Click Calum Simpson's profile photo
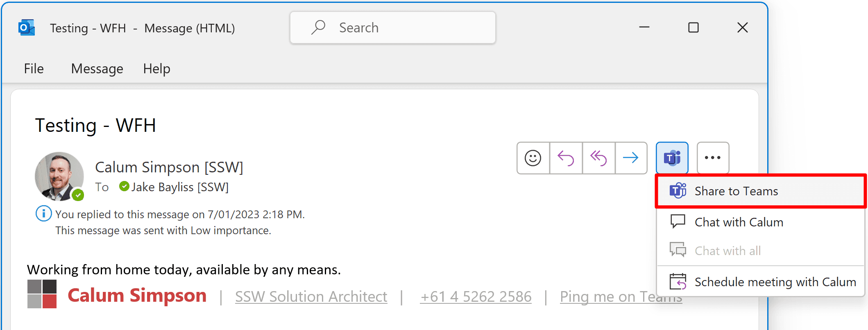 (x=59, y=176)
